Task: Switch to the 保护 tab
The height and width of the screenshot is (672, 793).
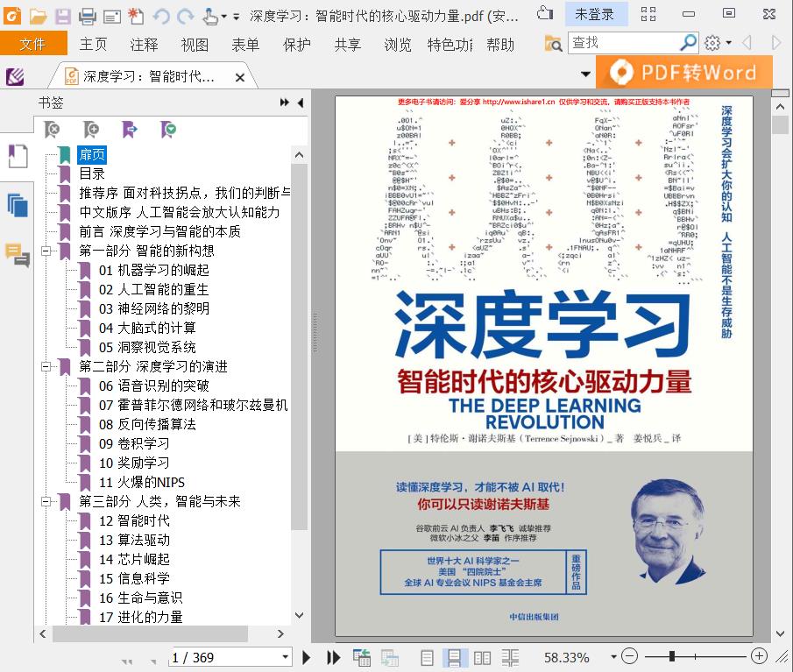Action: (297, 45)
